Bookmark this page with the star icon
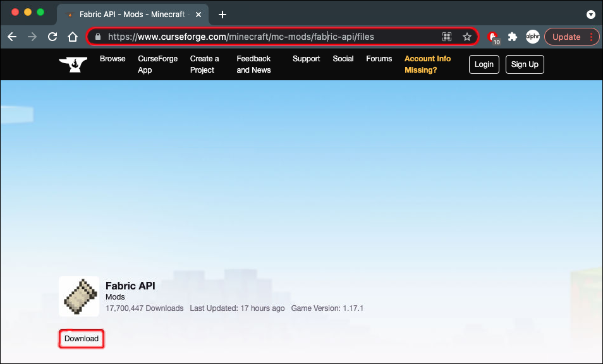This screenshot has width=603, height=364. [467, 37]
